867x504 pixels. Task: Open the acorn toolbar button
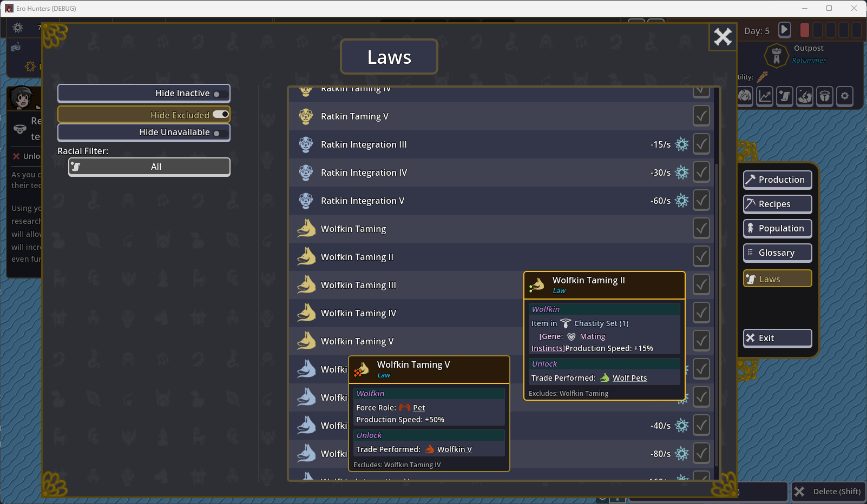[x=825, y=96]
